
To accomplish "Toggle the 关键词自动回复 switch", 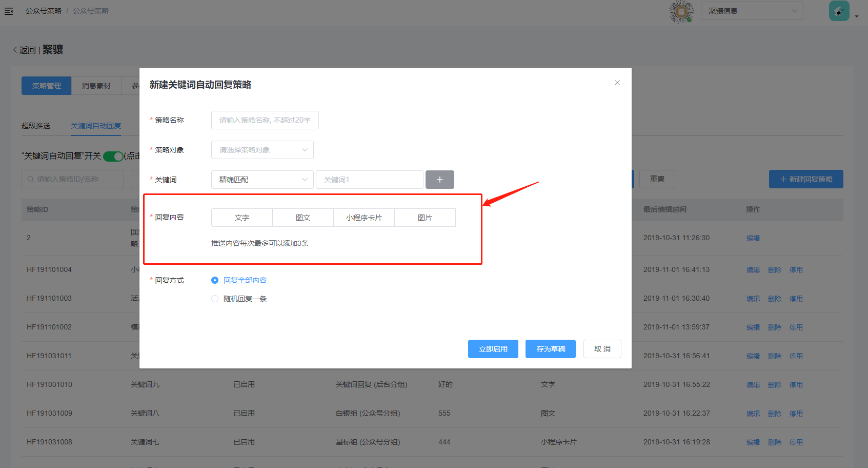I will click(113, 156).
